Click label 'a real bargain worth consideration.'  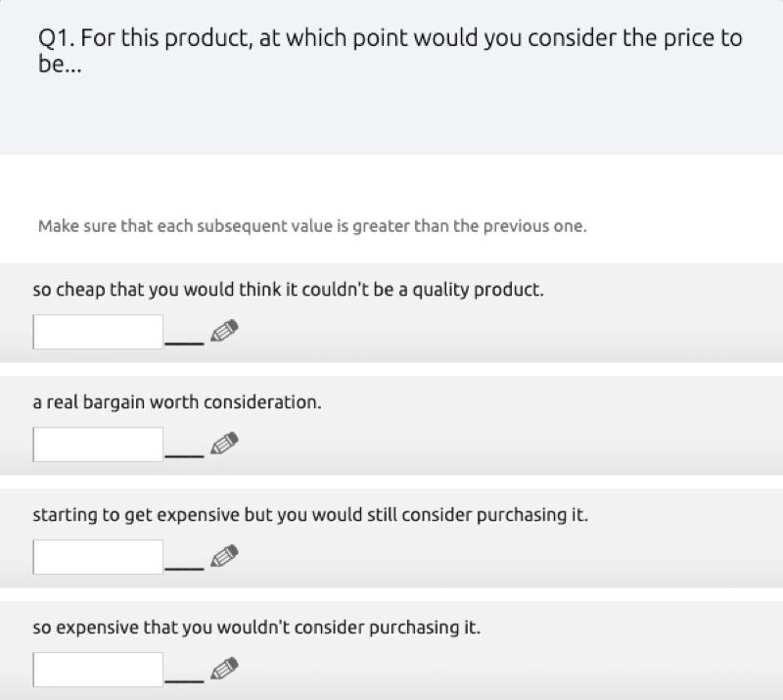(x=177, y=402)
